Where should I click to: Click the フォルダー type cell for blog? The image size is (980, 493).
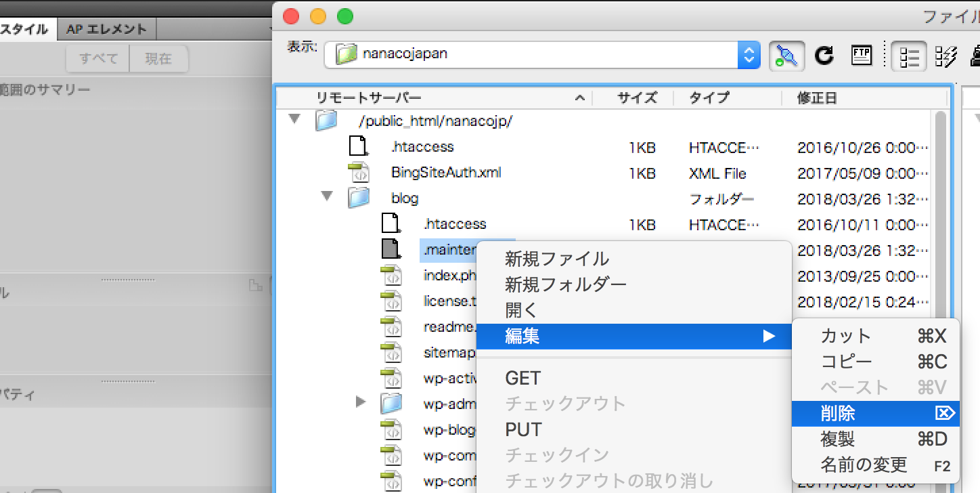coord(721,199)
